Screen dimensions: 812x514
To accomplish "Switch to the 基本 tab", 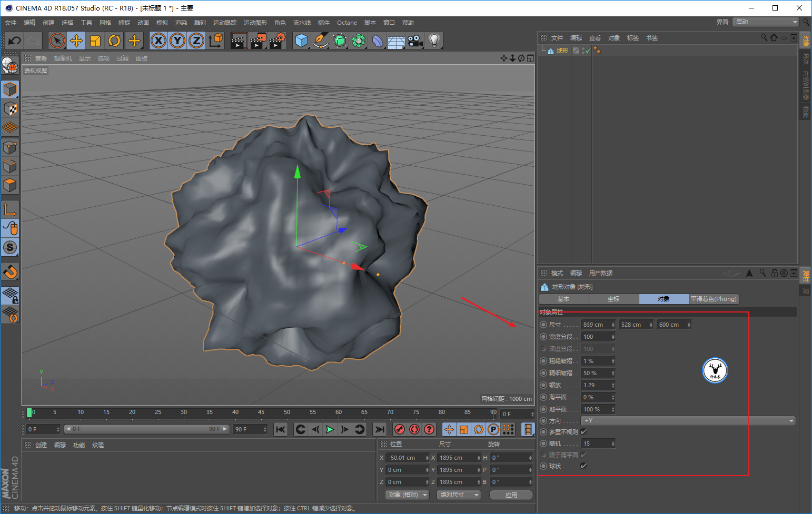I will pos(563,299).
